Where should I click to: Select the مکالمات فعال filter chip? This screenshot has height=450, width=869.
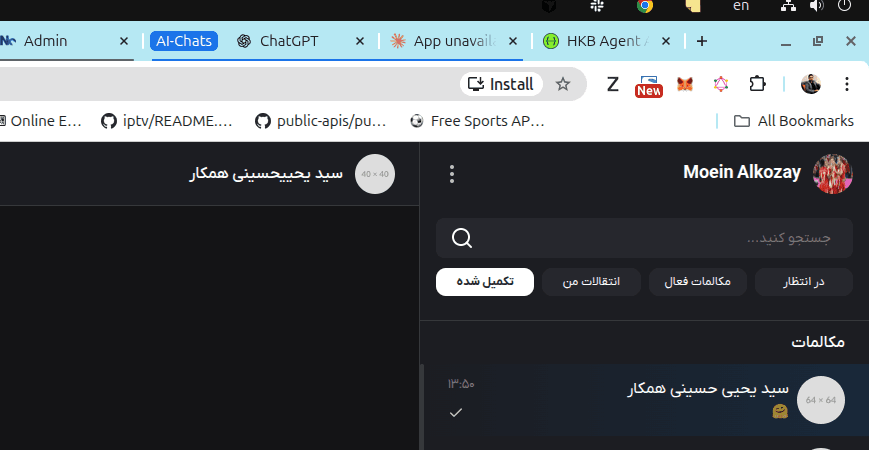pyautogui.click(x=698, y=282)
